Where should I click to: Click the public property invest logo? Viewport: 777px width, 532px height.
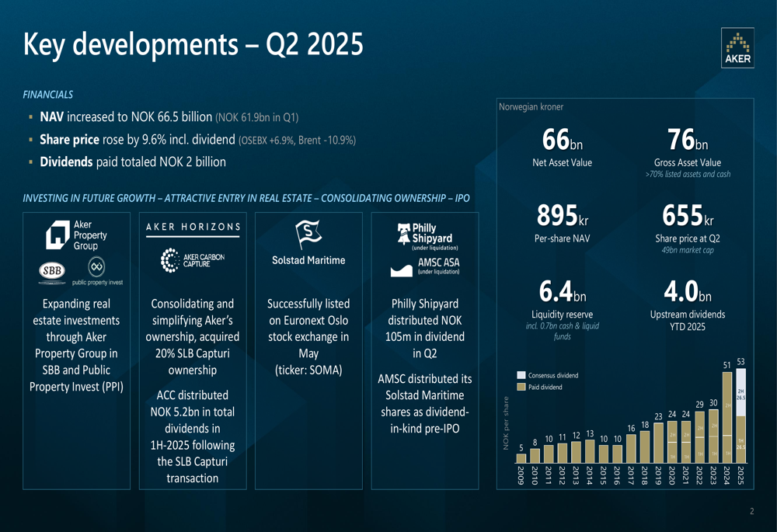click(x=97, y=270)
